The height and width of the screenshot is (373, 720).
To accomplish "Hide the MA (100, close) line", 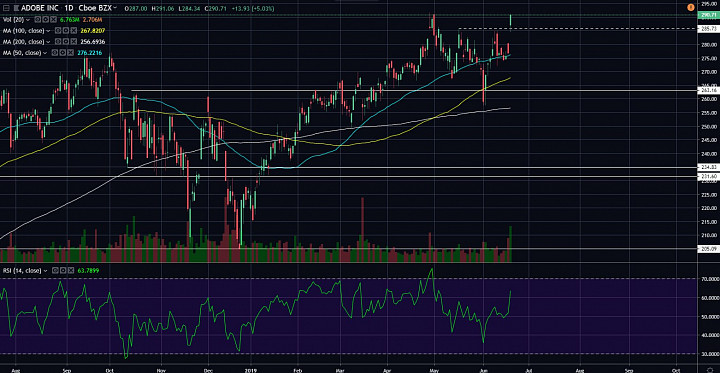I will click(58, 31).
